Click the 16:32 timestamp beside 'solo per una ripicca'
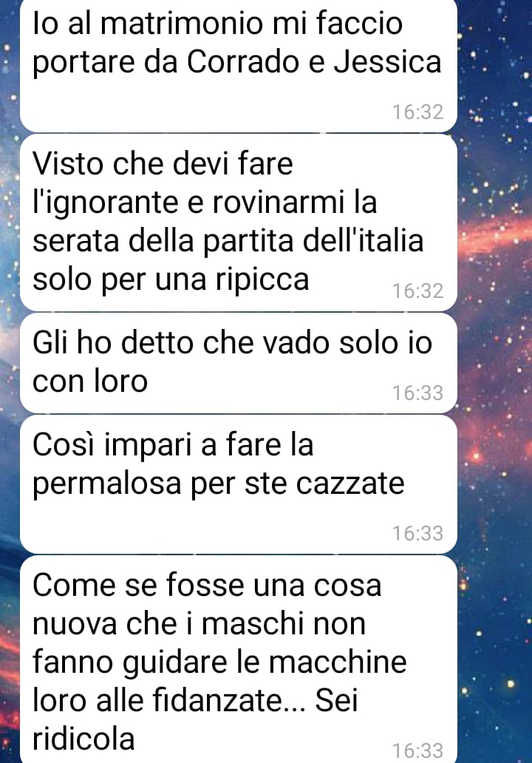Image resolution: width=532 pixels, height=763 pixels. pyautogui.click(x=417, y=291)
